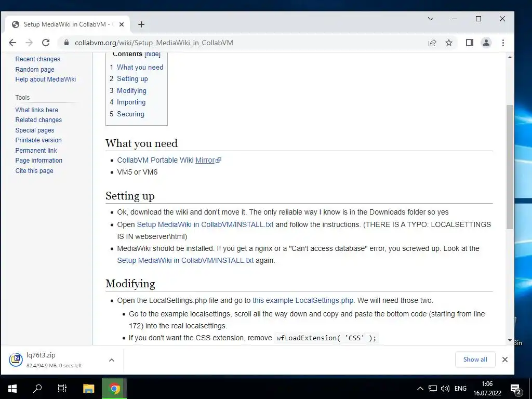Open Help about MediaWiki
This screenshot has width=532, height=399.
46,79
